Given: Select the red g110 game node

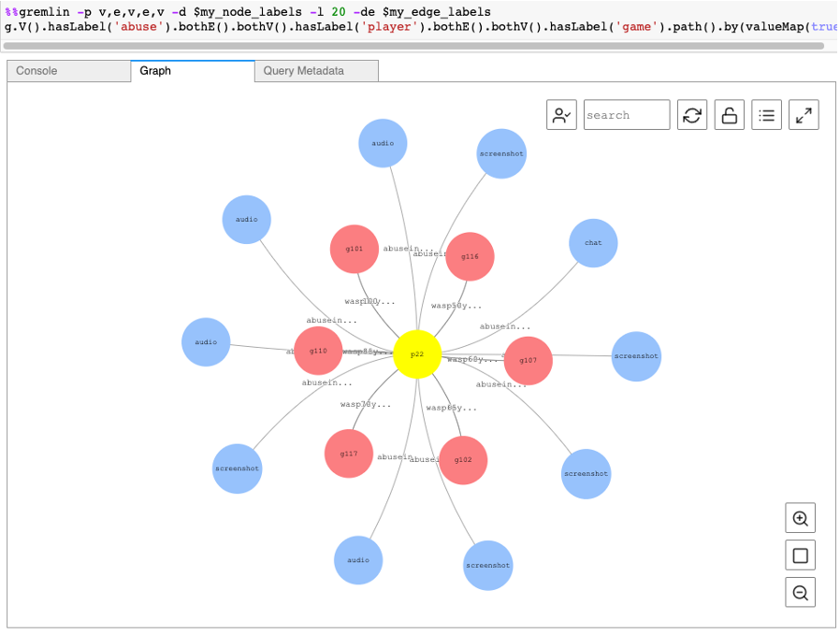Looking at the screenshot, I should coord(318,351).
